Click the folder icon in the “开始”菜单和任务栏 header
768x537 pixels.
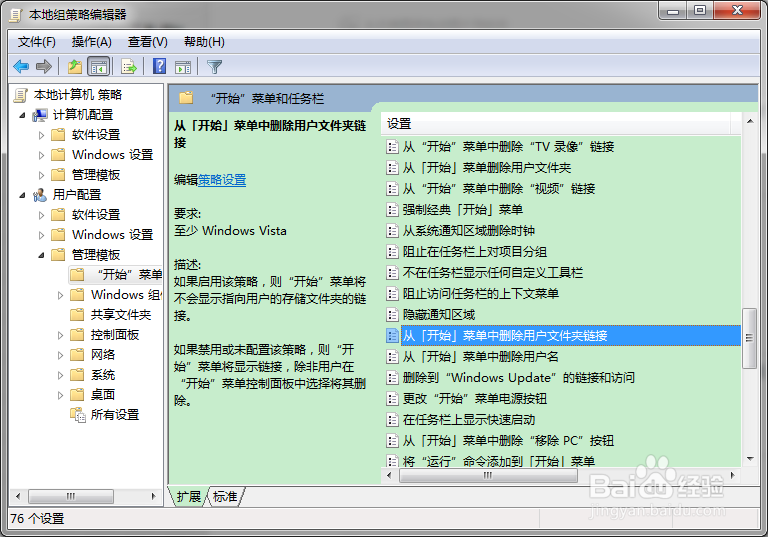tap(186, 98)
